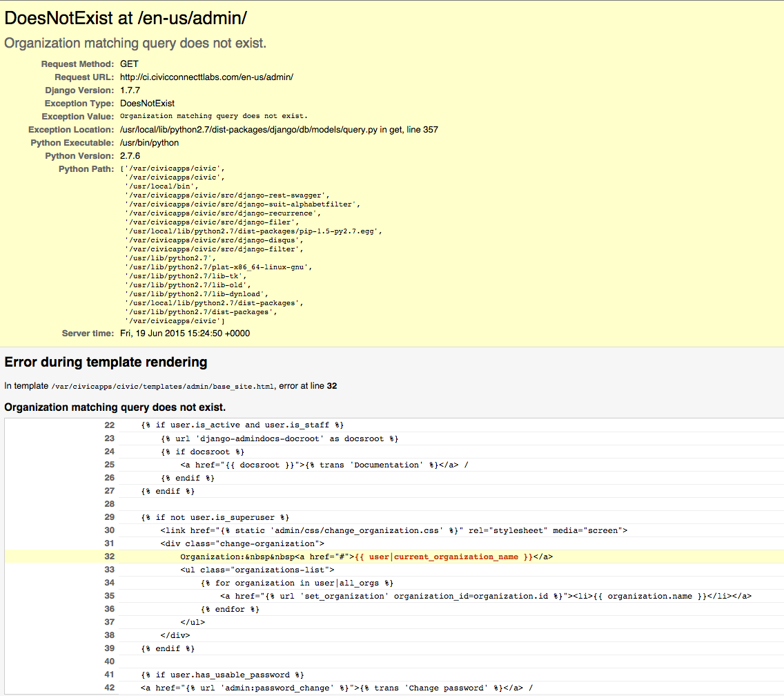The height and width of the screenshot is (696, 784).
Task: Click the Request URL http://ci.civicconnectlabs.com/en-us/admin/
Action: point(206,77)
